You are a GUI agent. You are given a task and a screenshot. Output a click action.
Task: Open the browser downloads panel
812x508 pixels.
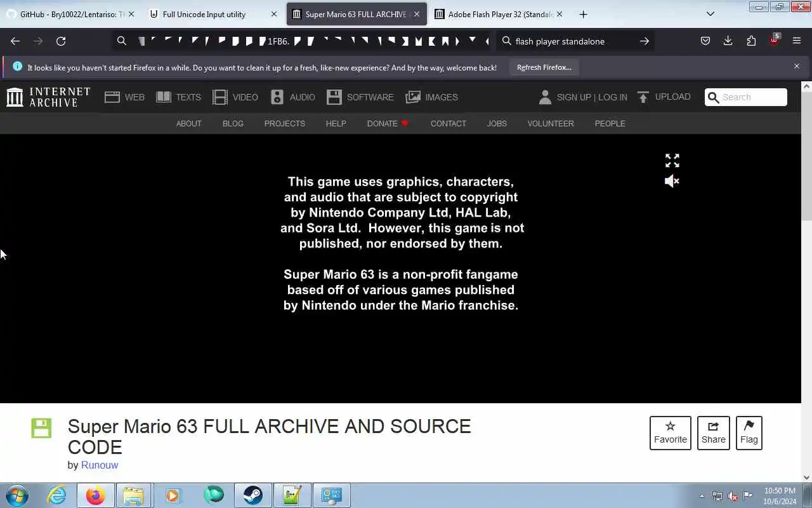[728, 41]
